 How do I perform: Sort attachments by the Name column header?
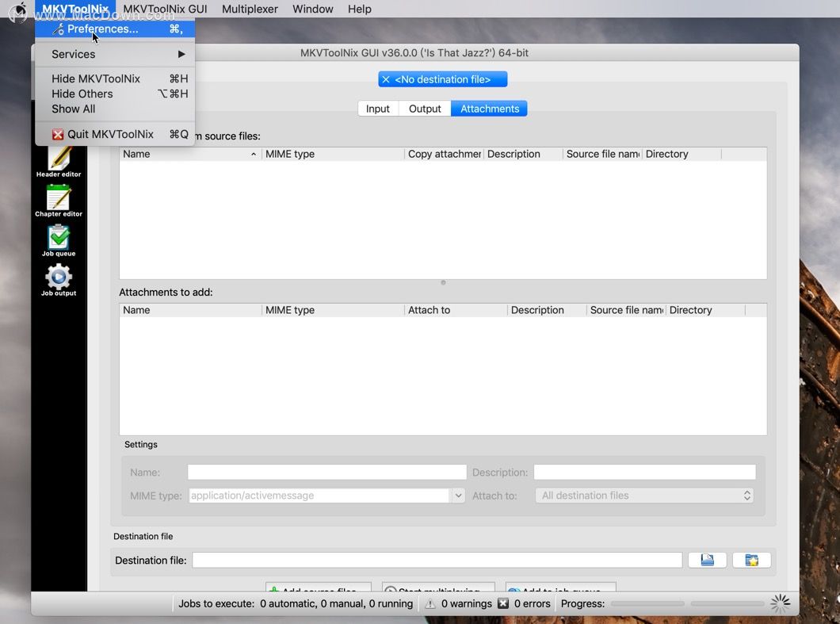[x=190, y=154]
